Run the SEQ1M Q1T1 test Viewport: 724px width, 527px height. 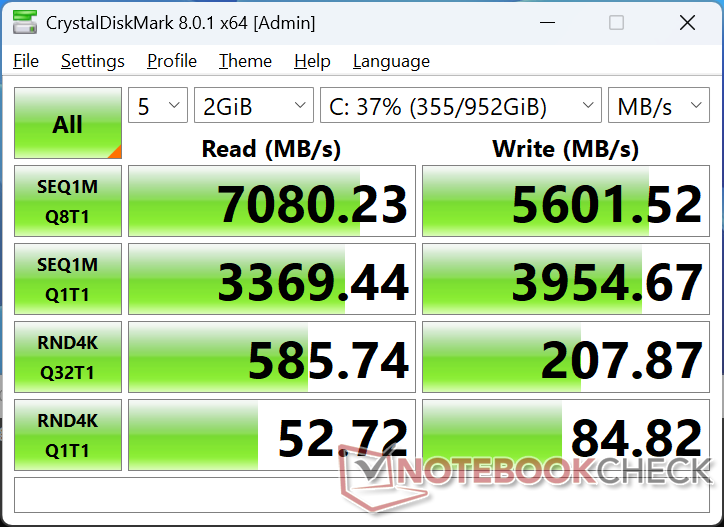pyautogui.click(x=68, y=279)
